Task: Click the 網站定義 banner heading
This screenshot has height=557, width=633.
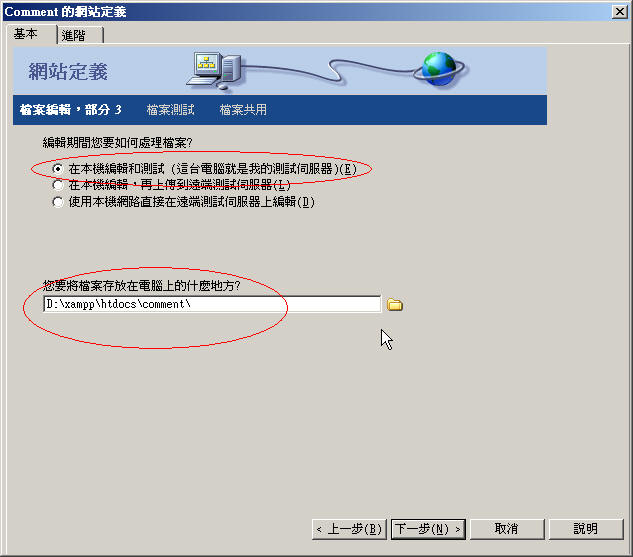Action: [x=68, y=72]
